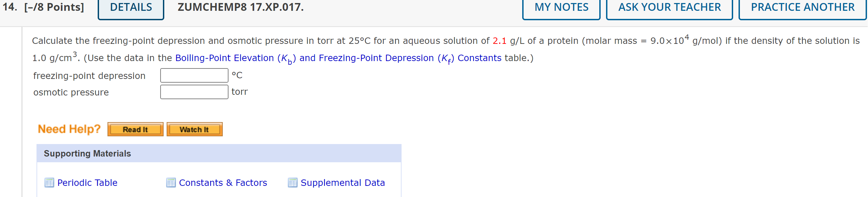Click the Periodic Table icon

pyautogui.click(x=50, y=182)
